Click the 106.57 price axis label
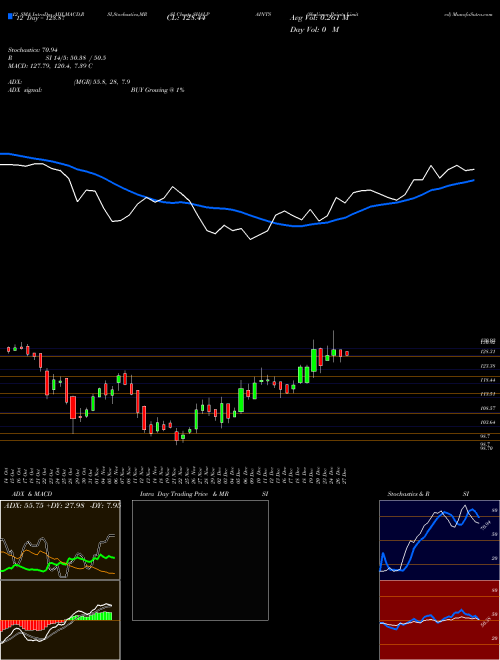 [x=487, y=408]
